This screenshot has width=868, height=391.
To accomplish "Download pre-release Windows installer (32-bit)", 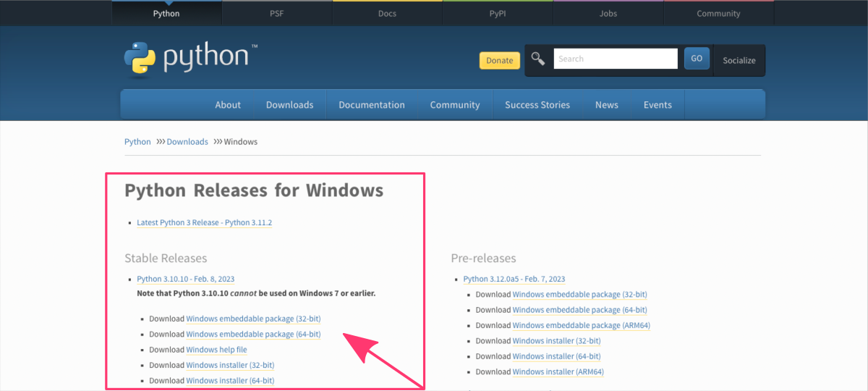I will (557, 340).
